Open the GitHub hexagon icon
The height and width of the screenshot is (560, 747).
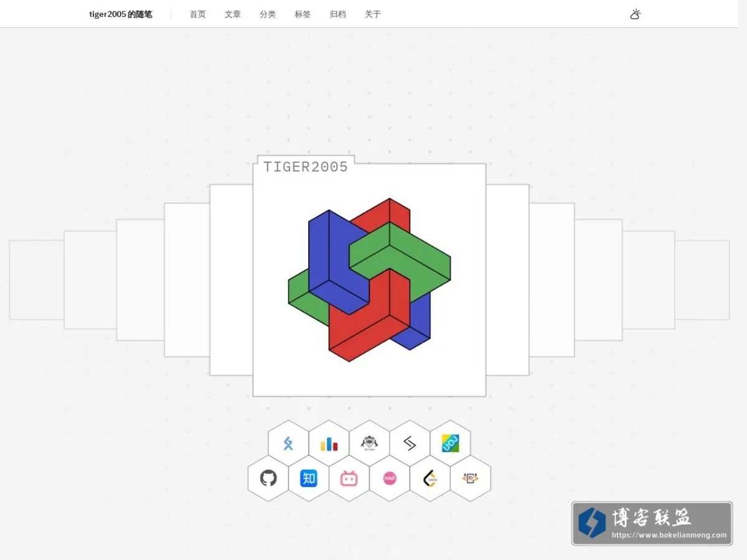click(x=268, y=478)
